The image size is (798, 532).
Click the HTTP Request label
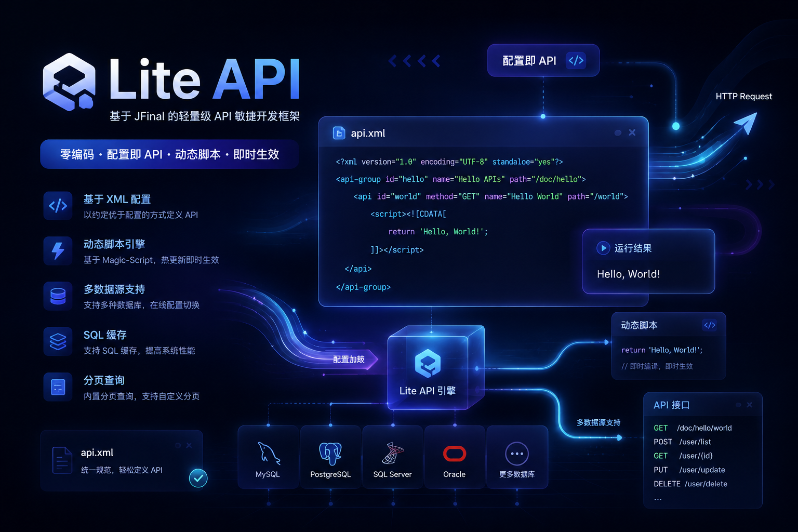coord(743,96)
